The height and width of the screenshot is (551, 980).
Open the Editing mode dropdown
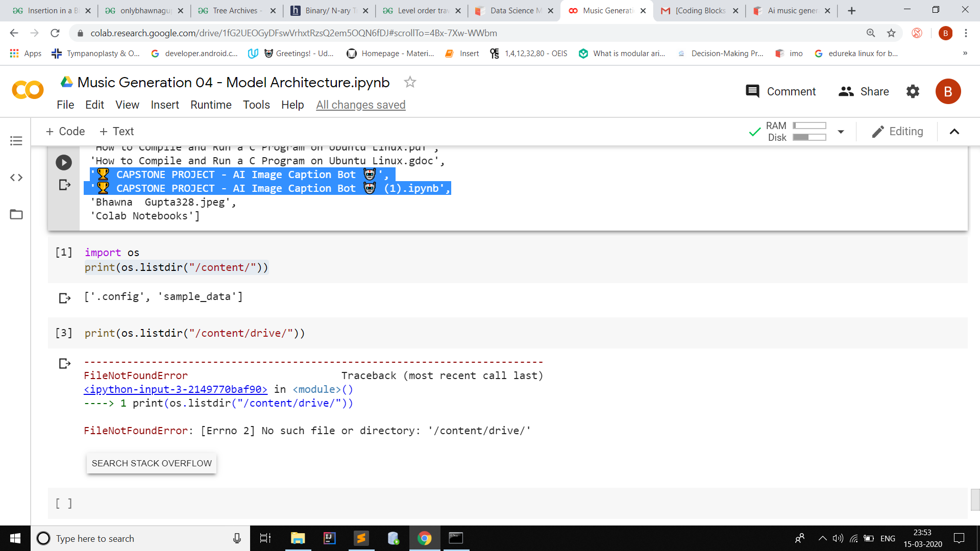tap(898, 132)
